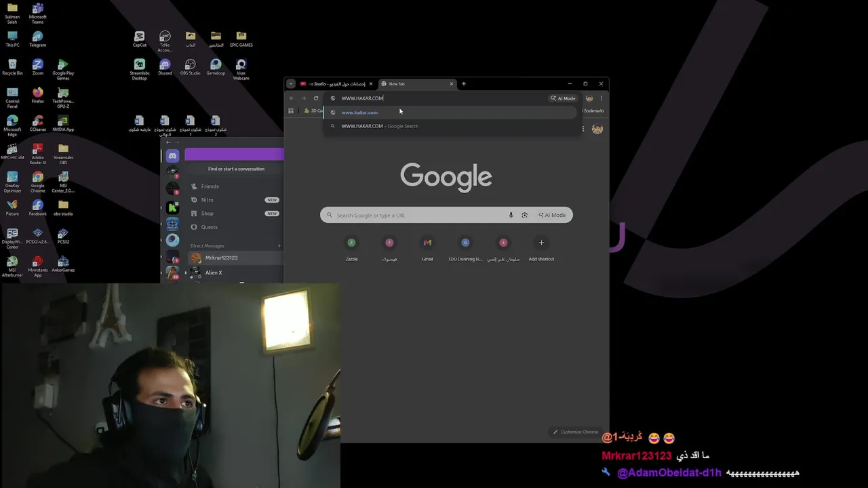
Task: Open the NVIDIA App desktop icon
Action: [63, 123]
